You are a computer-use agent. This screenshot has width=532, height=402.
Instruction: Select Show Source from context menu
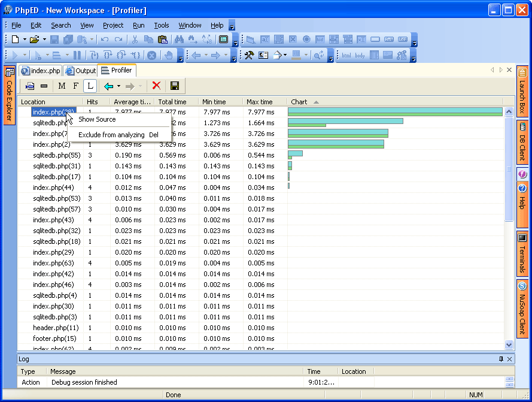pos(97,119)
